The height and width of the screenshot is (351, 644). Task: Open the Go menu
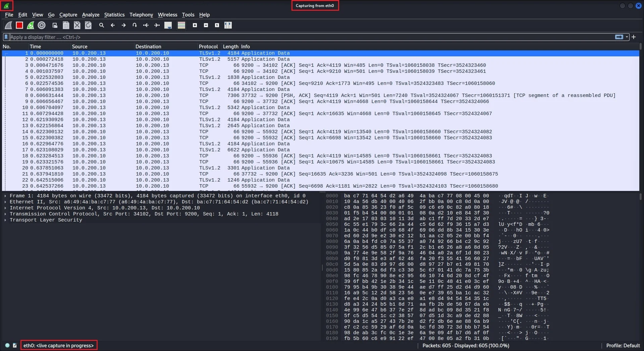tap(51, 15)
